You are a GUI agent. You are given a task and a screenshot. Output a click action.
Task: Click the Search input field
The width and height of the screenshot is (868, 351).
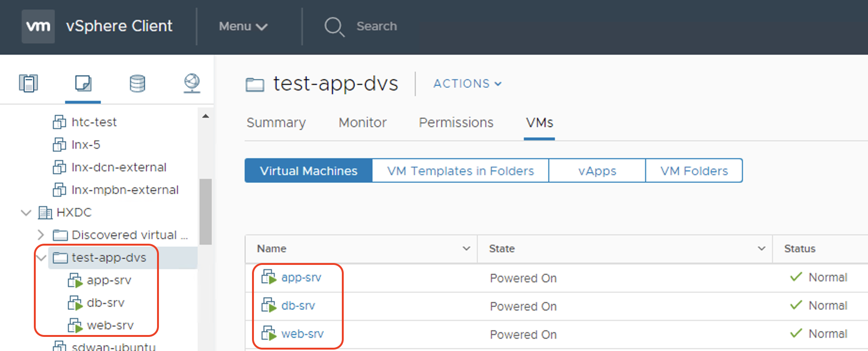377,26
